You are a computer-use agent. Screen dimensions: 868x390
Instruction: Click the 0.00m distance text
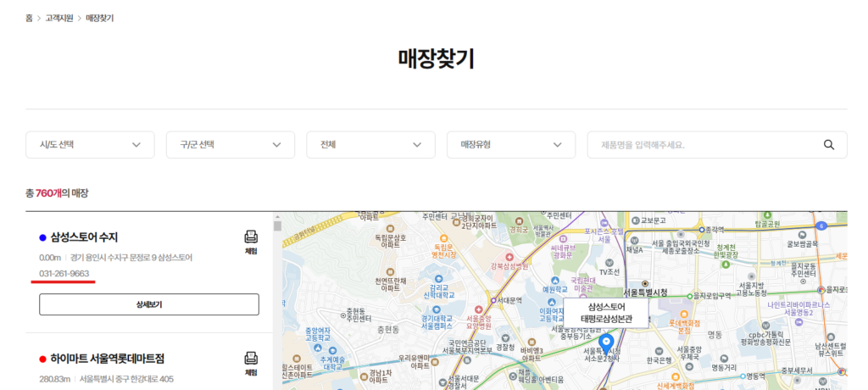(50, 258)
